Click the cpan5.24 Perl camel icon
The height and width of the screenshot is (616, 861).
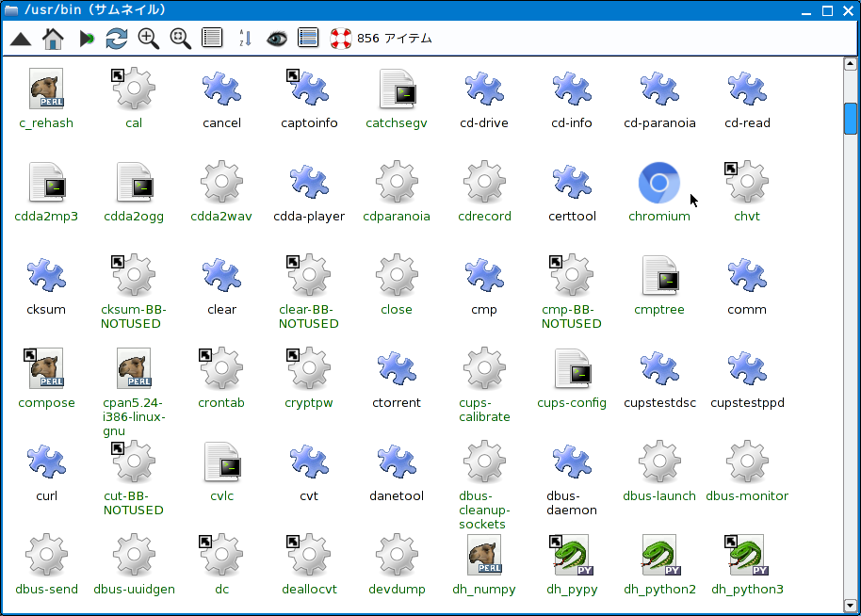(133, 367)
